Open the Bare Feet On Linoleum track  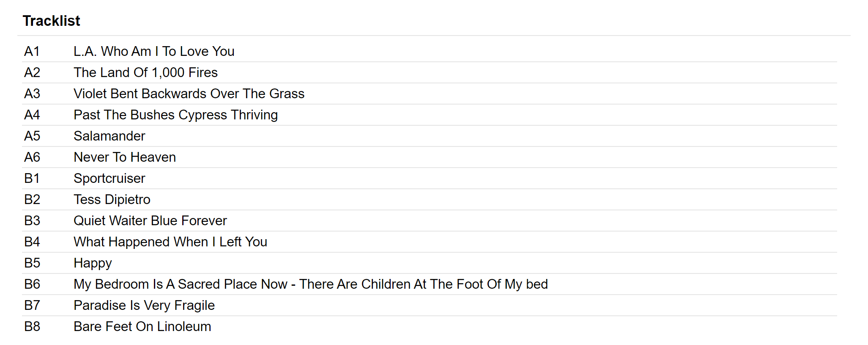click(x=142, y=326)
